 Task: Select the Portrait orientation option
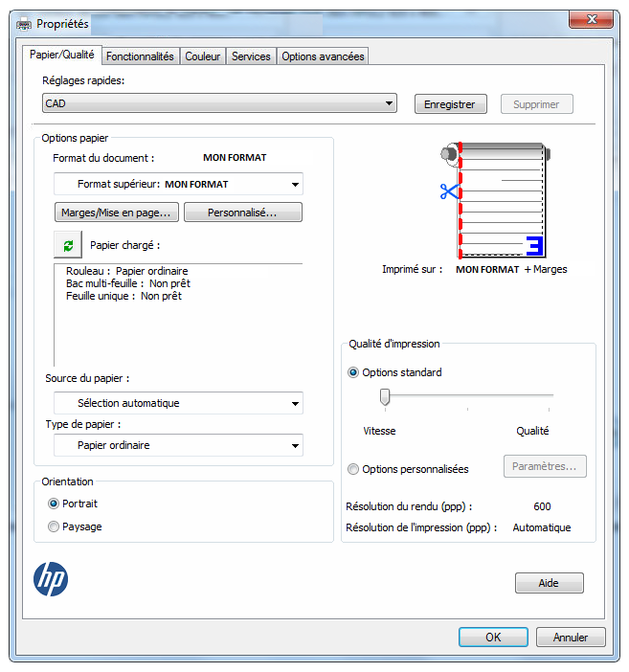[x=54, y=504]
